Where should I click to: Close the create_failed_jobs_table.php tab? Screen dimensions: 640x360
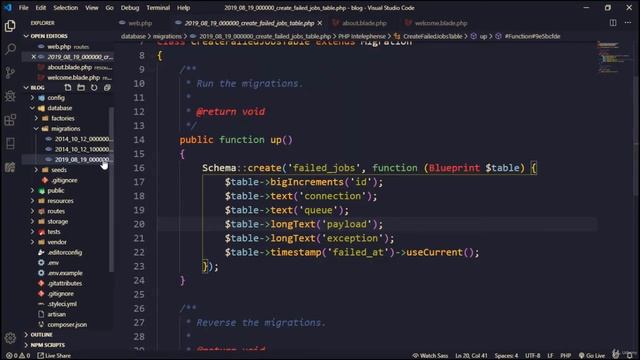(x=320, y=23)
